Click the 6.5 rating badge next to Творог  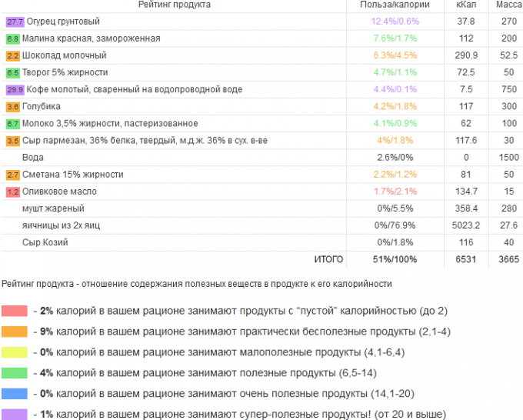pos(12,72)
